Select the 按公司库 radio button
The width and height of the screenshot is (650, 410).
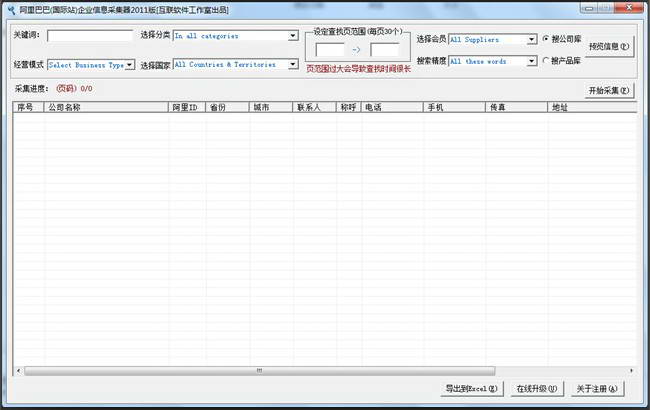tap(546, 39)
